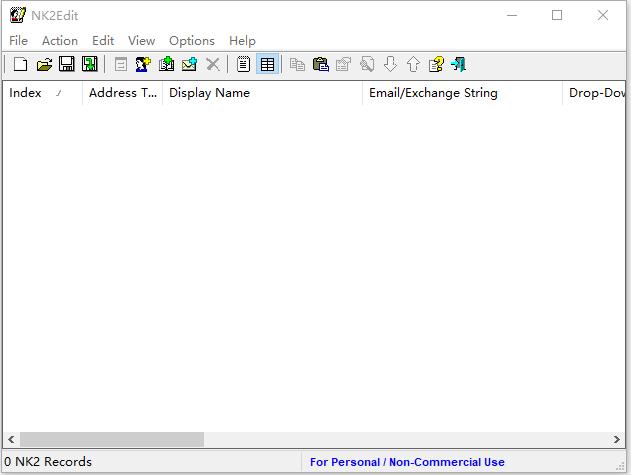Click the New NK2 file toolbar icon
This screenshot has width=631, height=475.
coord(21,64)
